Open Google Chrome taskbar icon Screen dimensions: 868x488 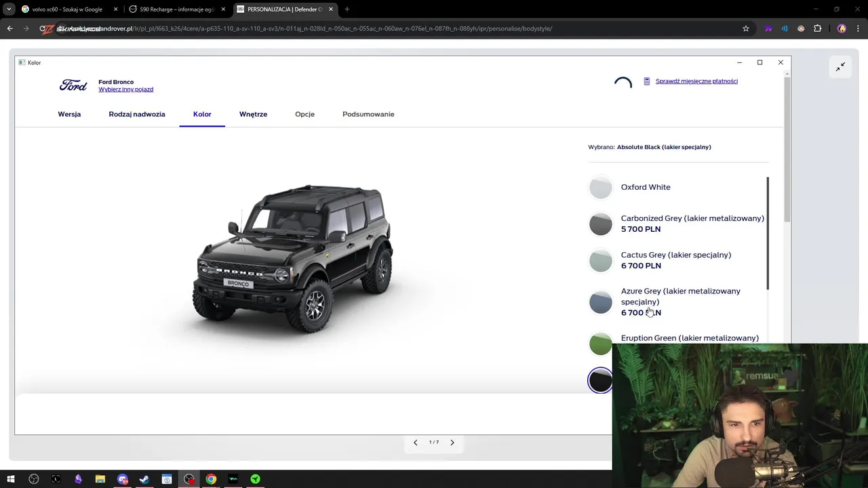(x=211, y=479)
